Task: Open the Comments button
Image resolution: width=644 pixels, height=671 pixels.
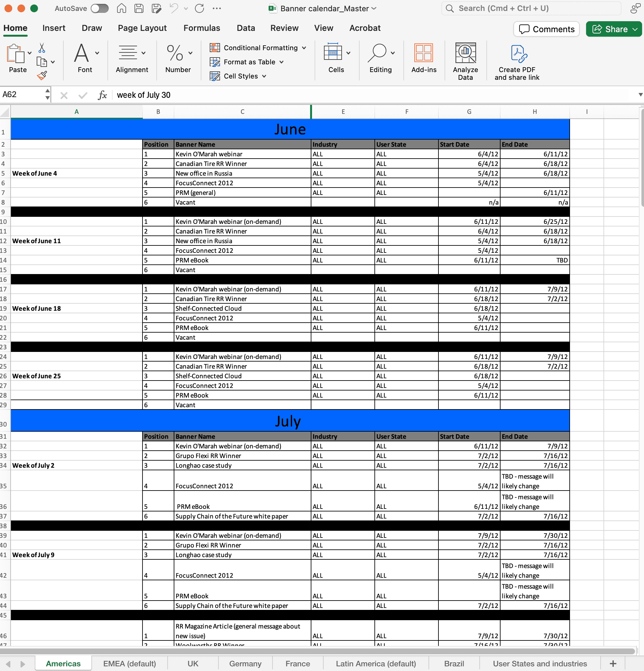Action: (547, 29)
